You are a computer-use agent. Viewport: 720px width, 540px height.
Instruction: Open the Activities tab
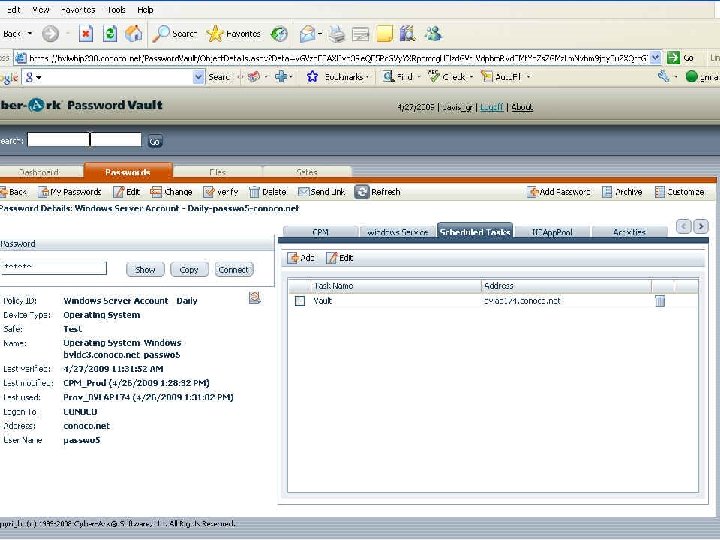(629, 232)
